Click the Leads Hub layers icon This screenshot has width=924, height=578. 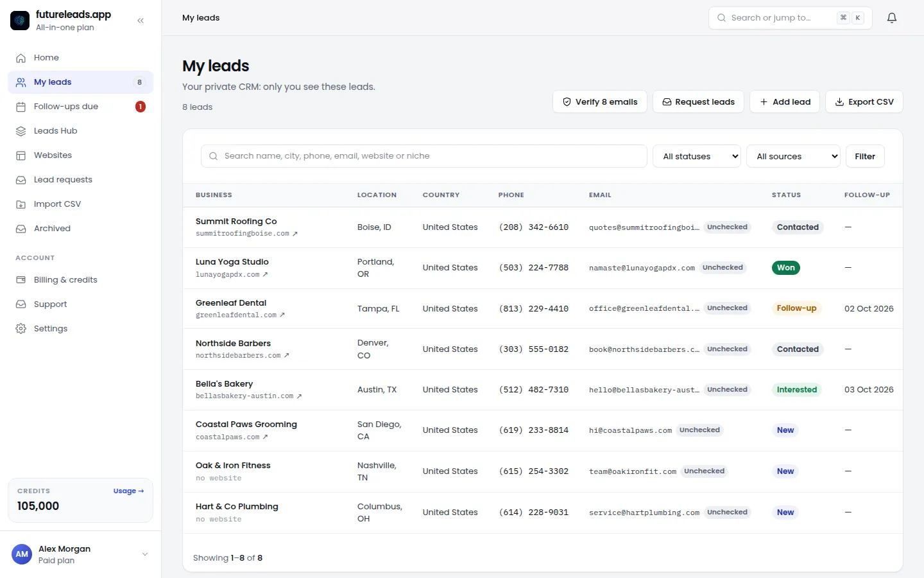point(21,131)
